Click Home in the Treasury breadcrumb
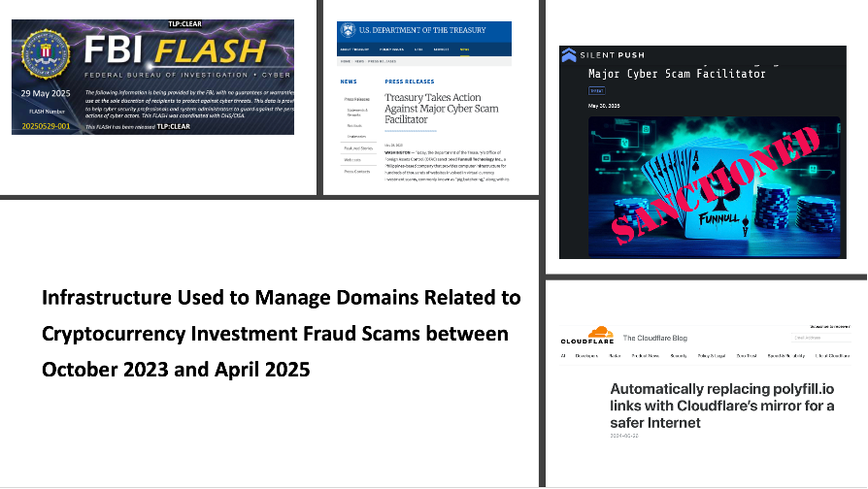 click(346, 61)
